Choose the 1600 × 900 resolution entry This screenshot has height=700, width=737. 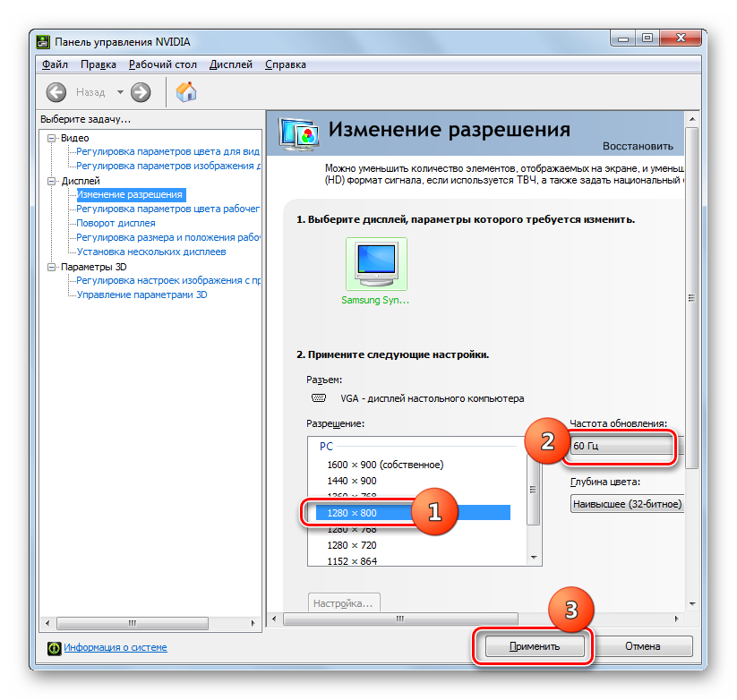coord(385,465)
